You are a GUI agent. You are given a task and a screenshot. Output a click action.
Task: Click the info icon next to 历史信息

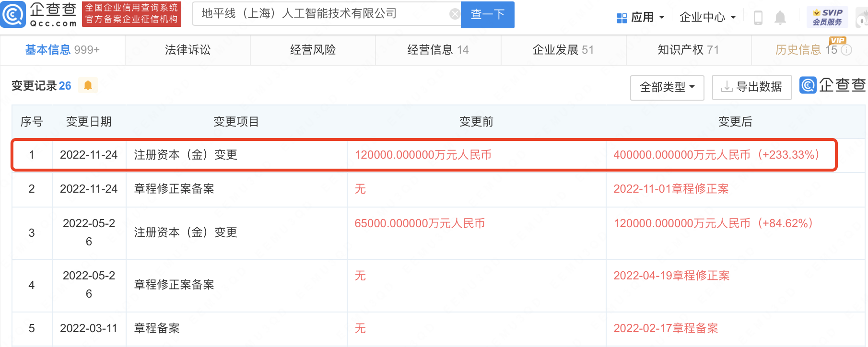(x=847, y=50)
